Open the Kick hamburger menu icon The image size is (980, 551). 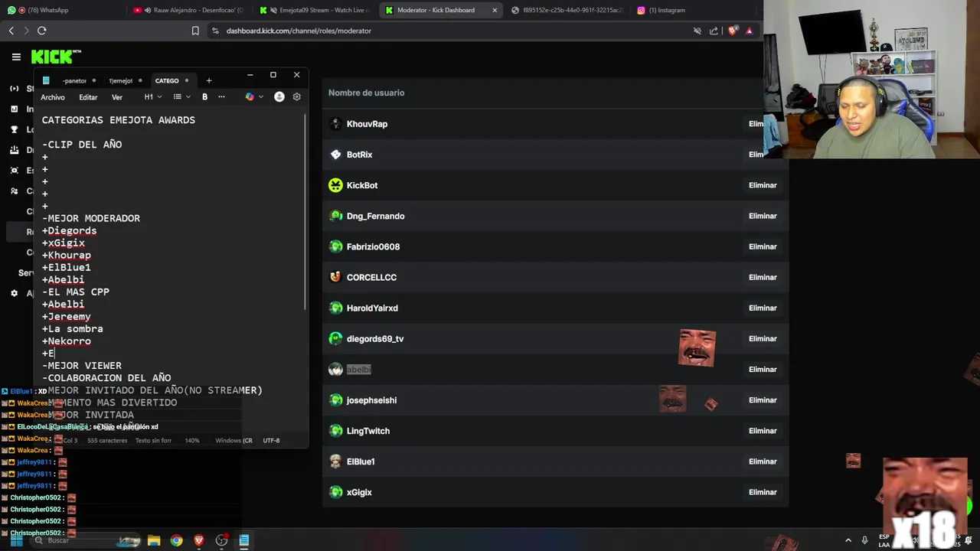[x=16, y=57]
